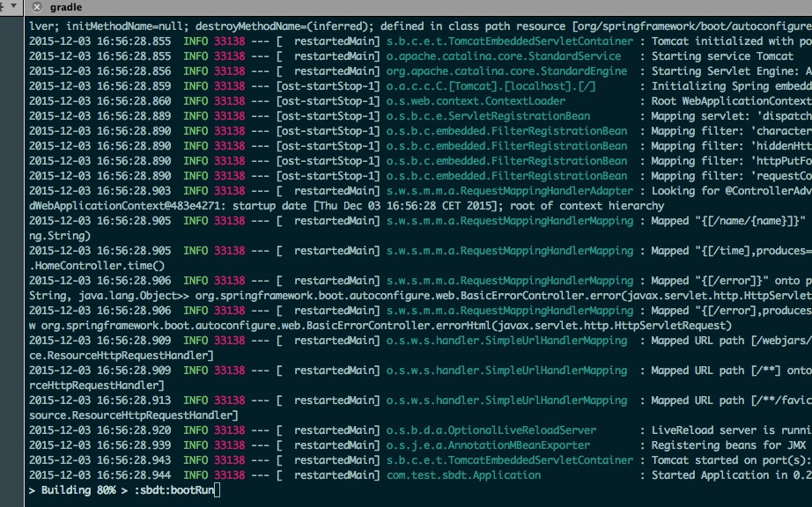812x507 pixels.
Task: Click the restartedMain thread name
Action: 335,41
